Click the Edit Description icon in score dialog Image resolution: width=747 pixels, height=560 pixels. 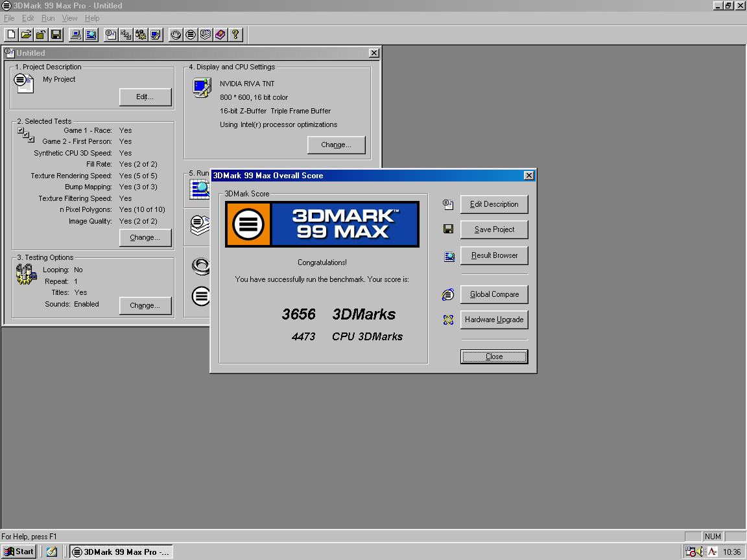click(448, 204)
